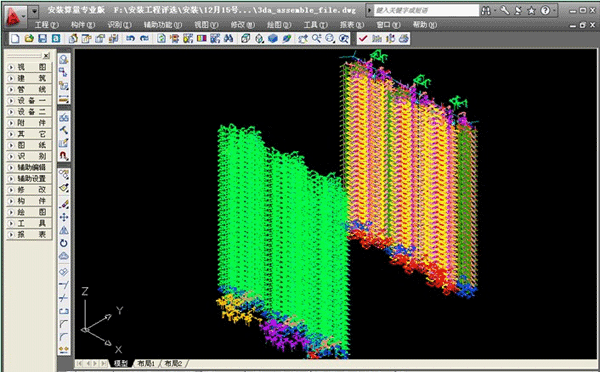Select the Rotate tool in vertical toolbar
600x372 pixels.
point(64,243)
